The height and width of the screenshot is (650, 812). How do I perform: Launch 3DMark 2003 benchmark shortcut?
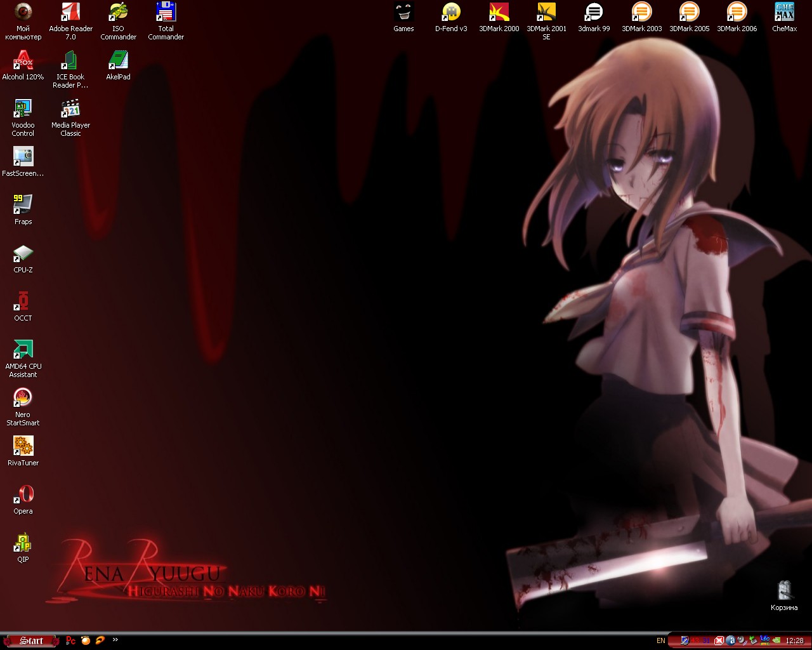[641, 17]
